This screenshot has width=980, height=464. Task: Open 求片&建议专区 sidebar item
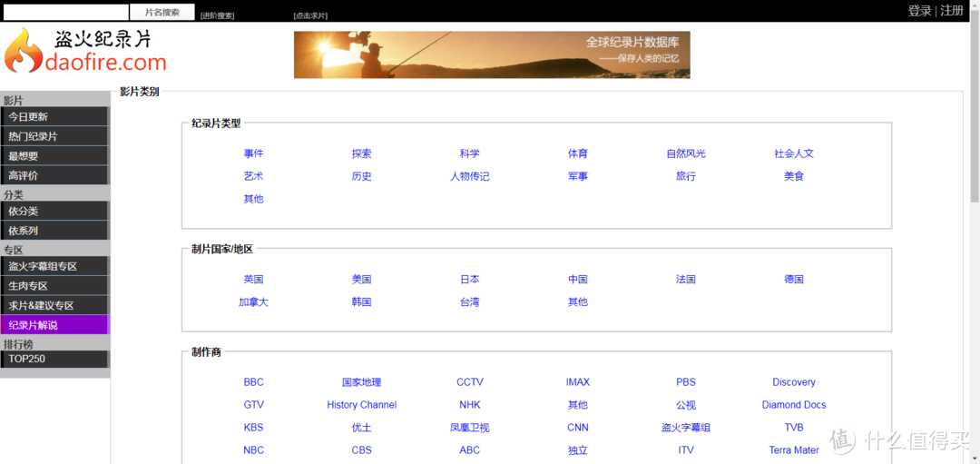click(55, 306)
